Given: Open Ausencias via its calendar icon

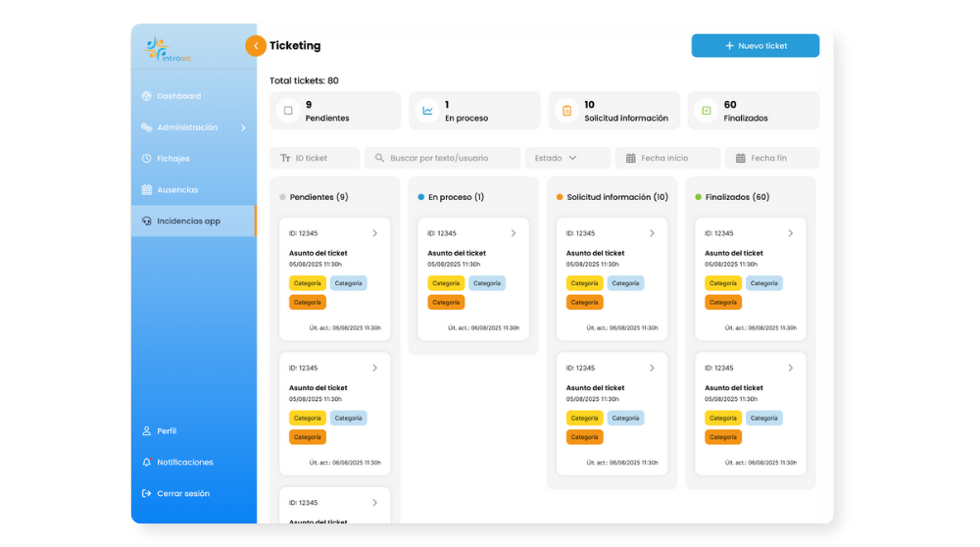Looking at the screenshot, I should (x=146, y=190).
